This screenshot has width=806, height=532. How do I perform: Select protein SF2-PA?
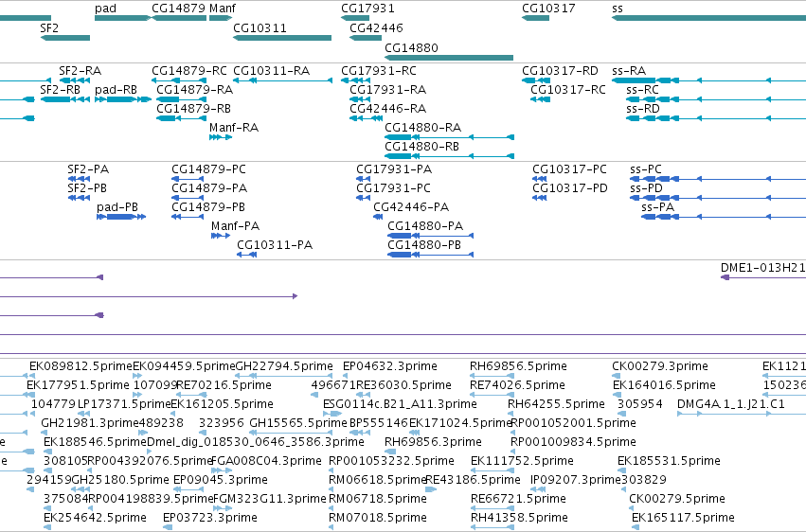pos(88,169)
